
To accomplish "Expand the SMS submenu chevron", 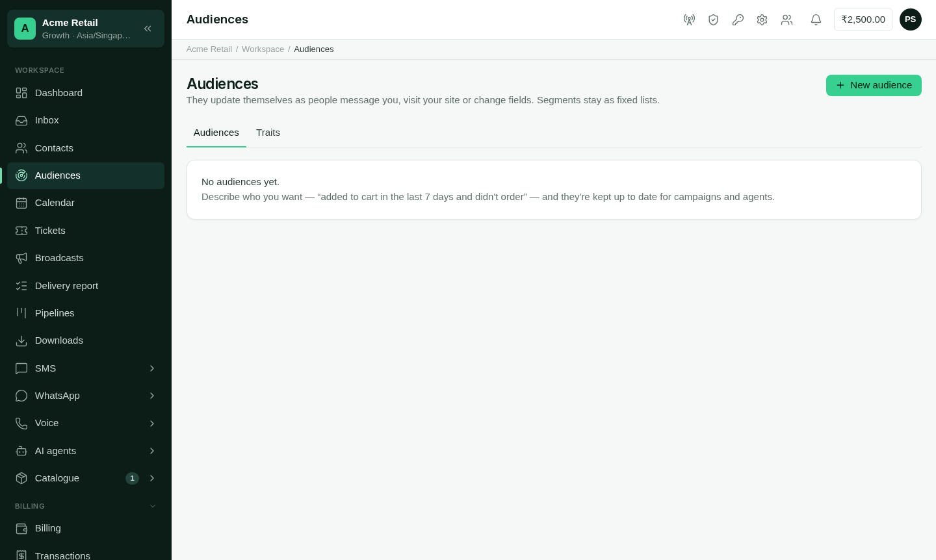I will [x=152, y=368].
